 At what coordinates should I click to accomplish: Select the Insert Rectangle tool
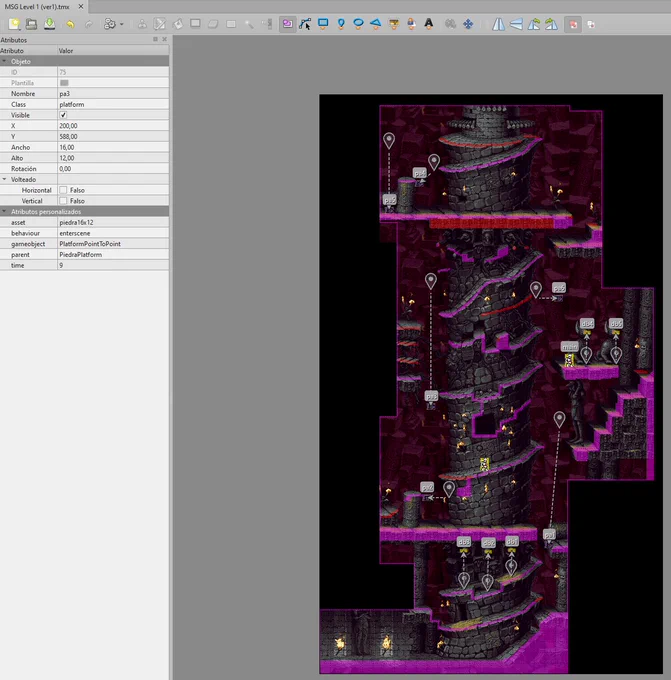[x=323, y=24]
